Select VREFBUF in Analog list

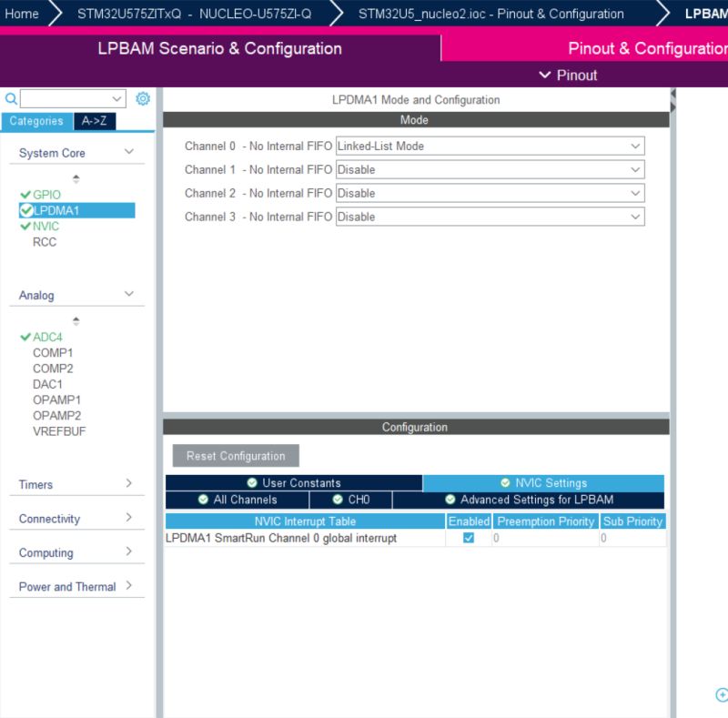59,431
